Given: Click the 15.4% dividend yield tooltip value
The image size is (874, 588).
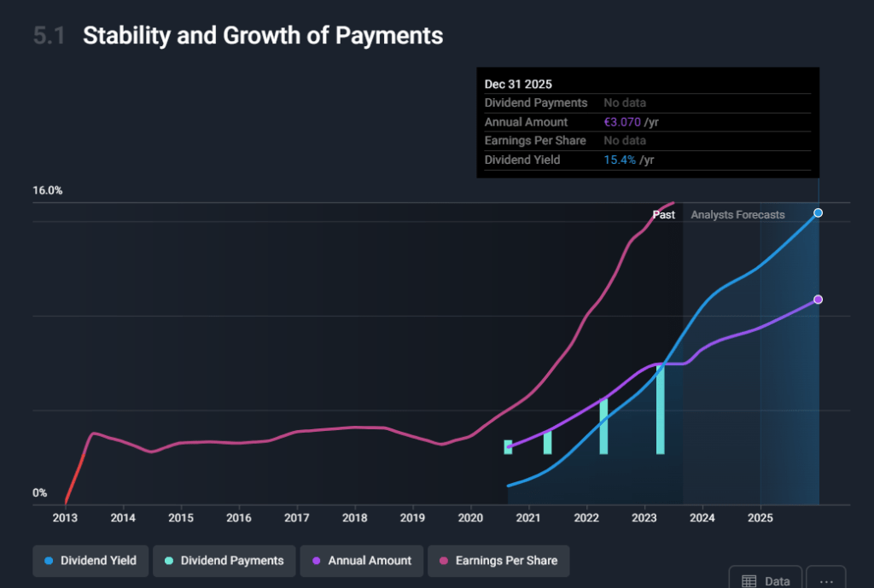Looking at the screenshot, I should 620,160.
